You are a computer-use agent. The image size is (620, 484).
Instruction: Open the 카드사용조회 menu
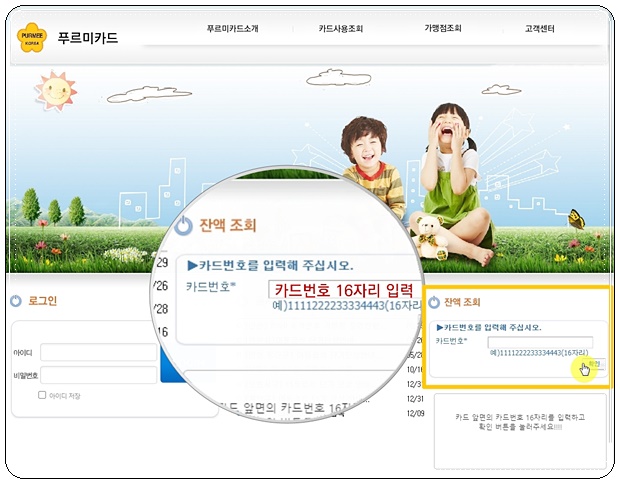341,28
